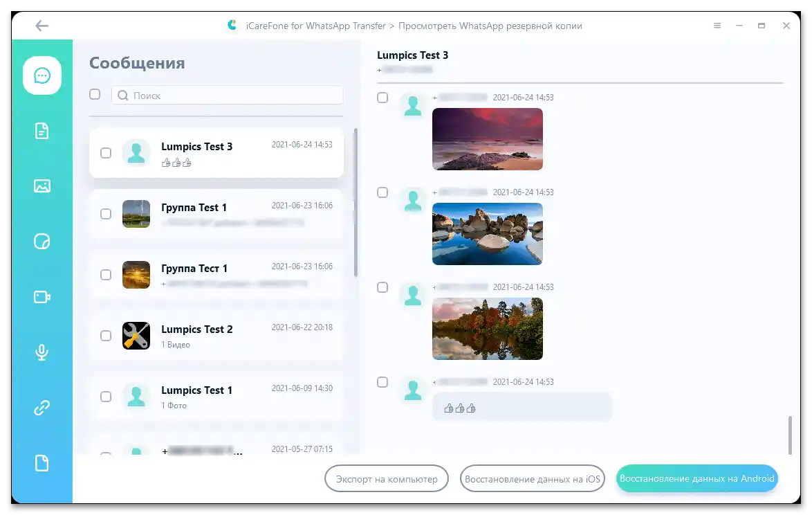The height and width of the screenshot is (515, 812).
Task: Open the Voice messages microphone section
Action: (x=42, y=352)
